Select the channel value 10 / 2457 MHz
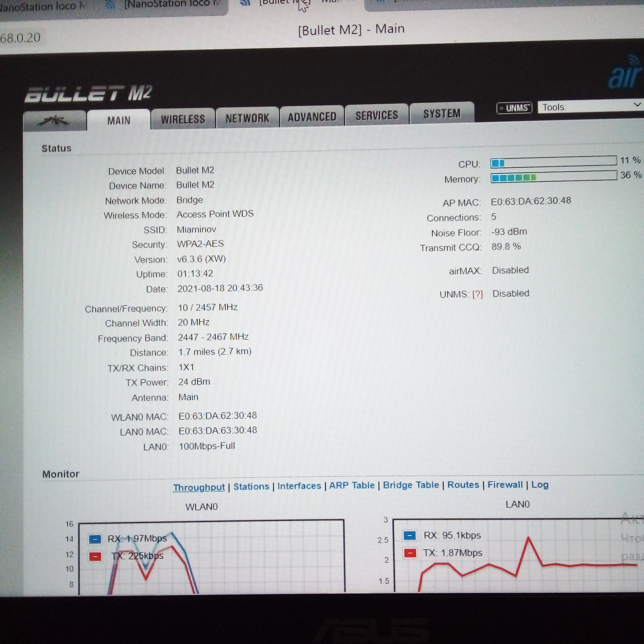Screen dimensions: 644x644 (208, 307)
